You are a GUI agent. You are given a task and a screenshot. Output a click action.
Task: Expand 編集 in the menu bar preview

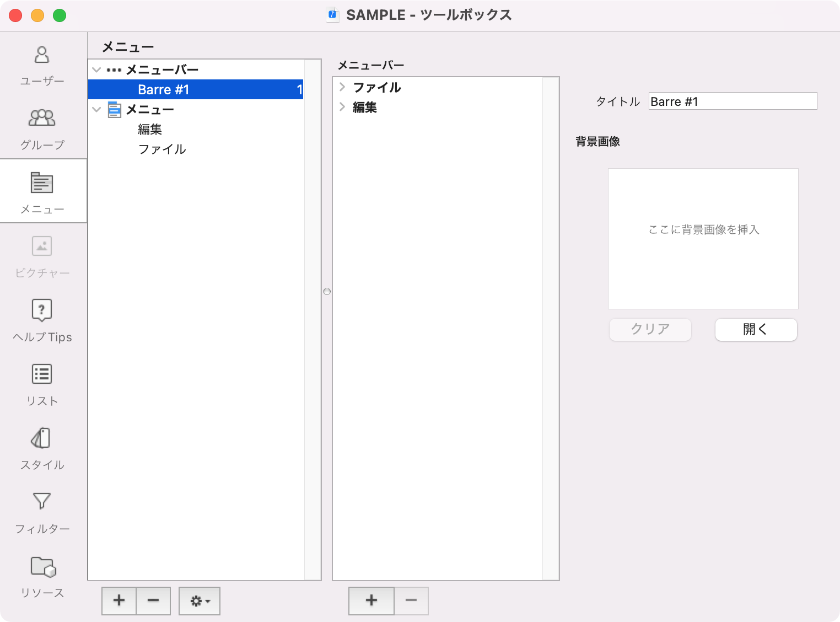click(x=342, y=107)
